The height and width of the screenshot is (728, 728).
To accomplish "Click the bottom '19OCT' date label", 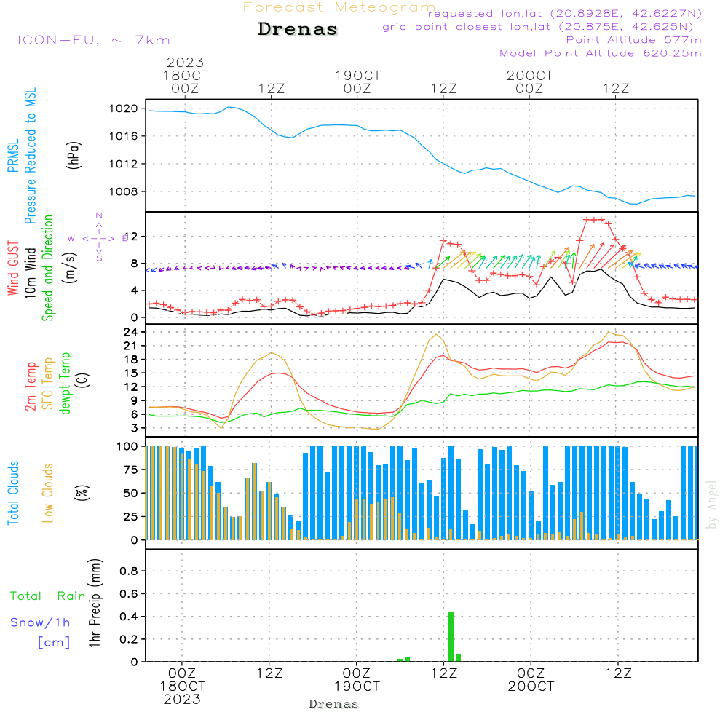I will (x=357, y=687).
